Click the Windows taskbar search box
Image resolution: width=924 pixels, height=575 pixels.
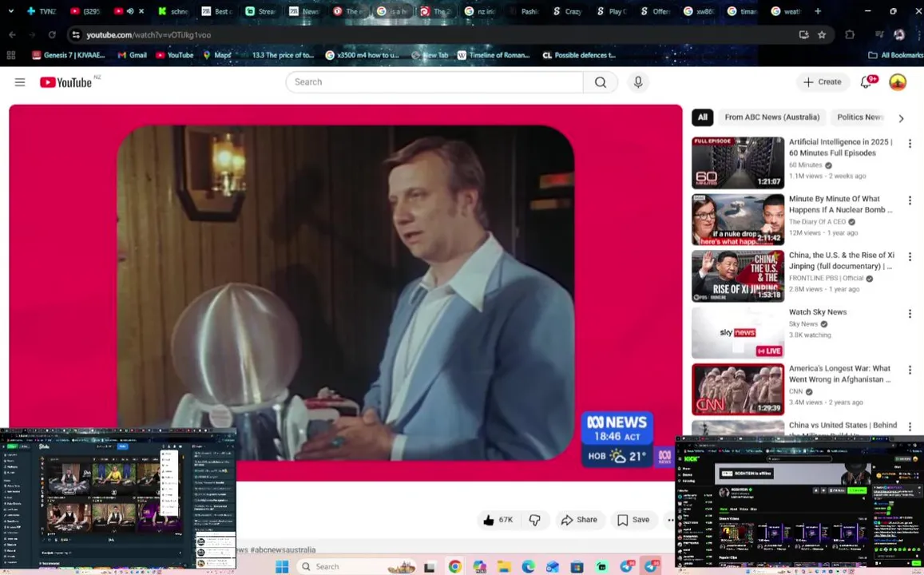click(x=356, y=567)
